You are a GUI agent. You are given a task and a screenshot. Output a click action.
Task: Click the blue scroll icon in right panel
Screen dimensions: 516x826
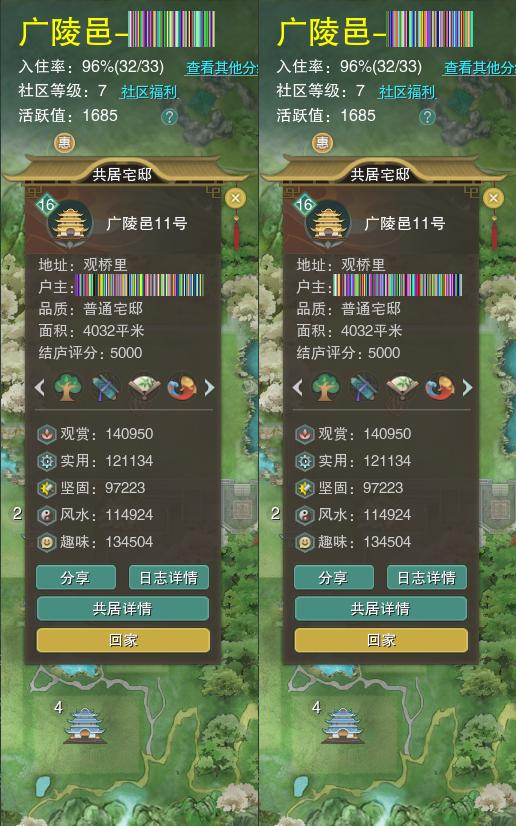click(363, 388)
